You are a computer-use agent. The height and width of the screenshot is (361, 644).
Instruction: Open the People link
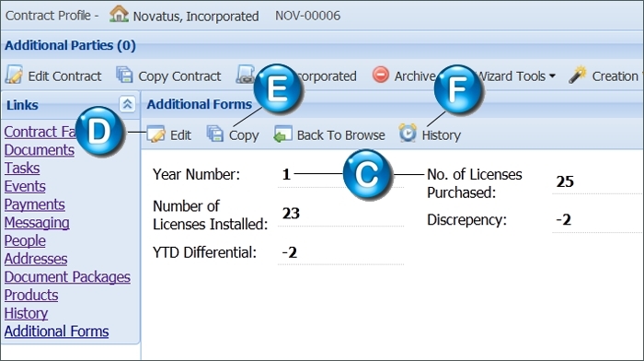coord(25,241)
